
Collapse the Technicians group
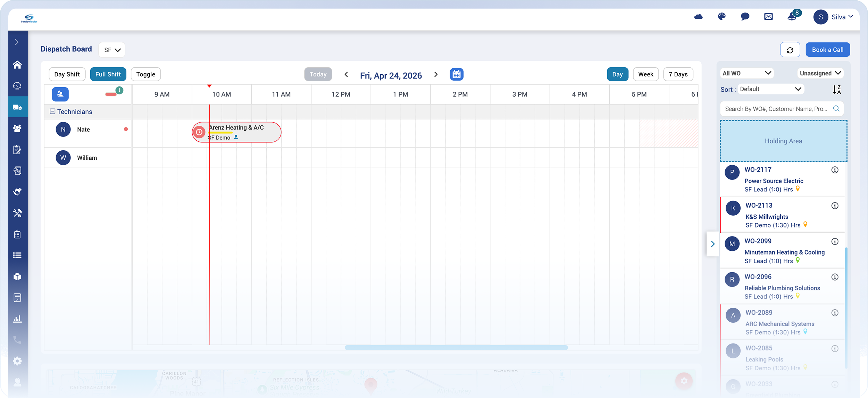(x=52, y=111)
